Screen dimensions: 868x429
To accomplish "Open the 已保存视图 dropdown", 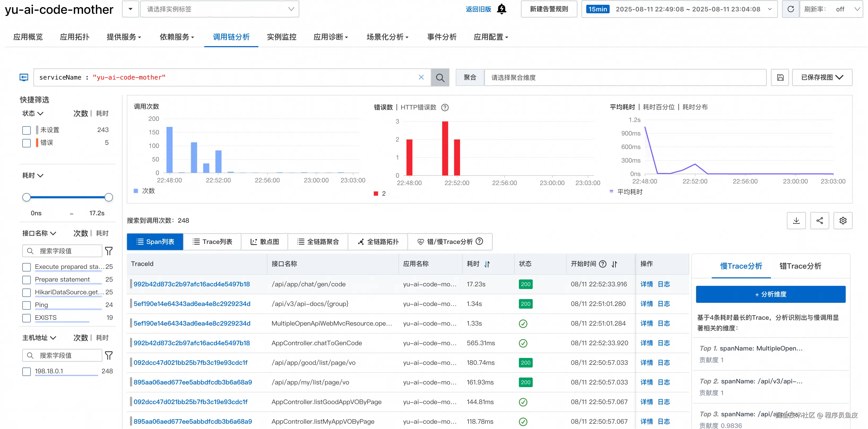I will (822, 78).
